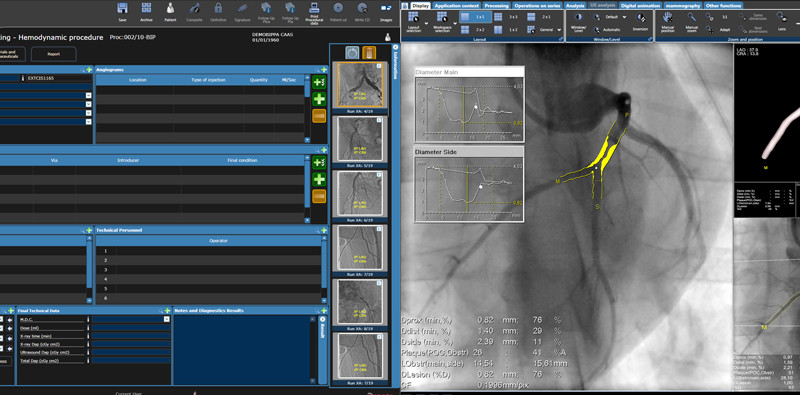
Task: Click the Report button
Action: (54, 54)
